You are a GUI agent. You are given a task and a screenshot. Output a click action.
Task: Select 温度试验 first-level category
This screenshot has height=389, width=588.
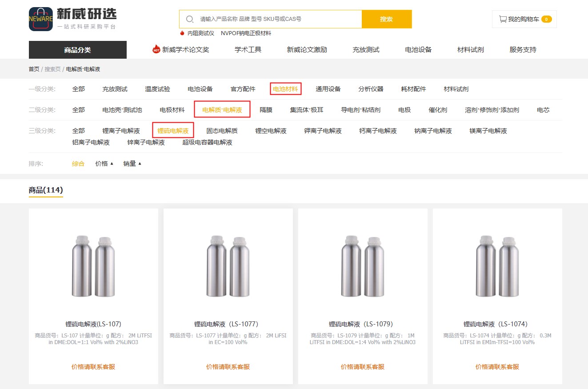point(157,89)
